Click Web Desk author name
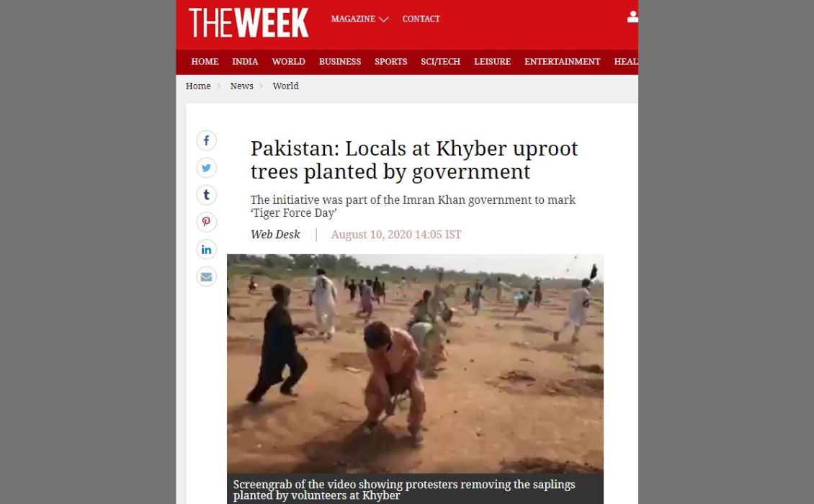The width and height of the screenshot is (814, 504). tap(275, 235)
